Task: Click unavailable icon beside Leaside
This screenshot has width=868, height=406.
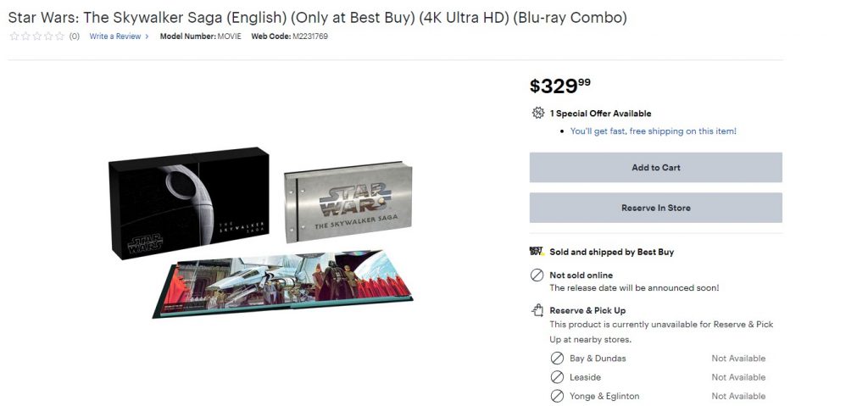Action: click(x=557, y=377)
